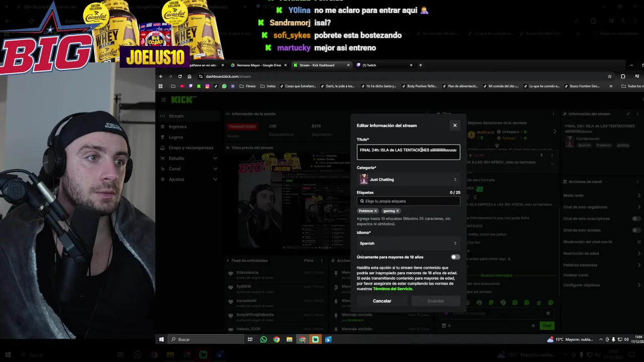The height and width of the screenshot is (362, 644).
Task: Open the Instagram bookmark icon
Action: (x=207, y=86)
